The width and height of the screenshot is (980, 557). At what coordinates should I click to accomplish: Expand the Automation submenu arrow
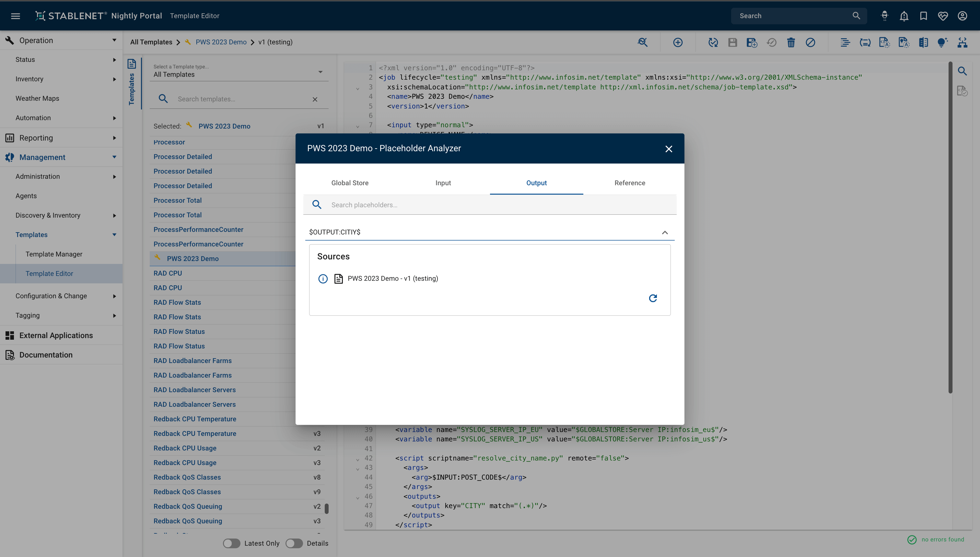click(x=114, y=118)
